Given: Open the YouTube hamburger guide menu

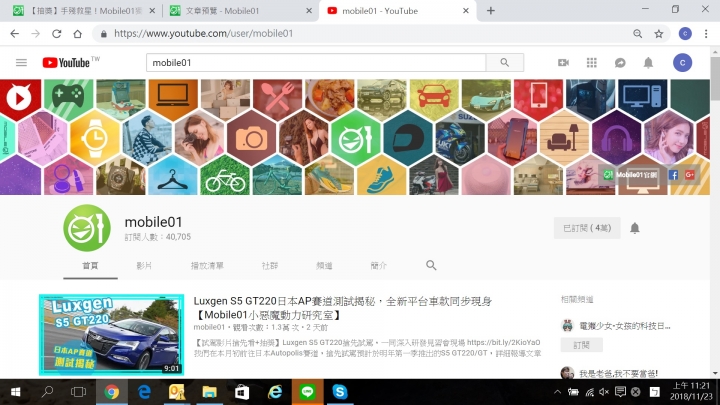Looking at the screenshot, I should click(x=21, y=62).
